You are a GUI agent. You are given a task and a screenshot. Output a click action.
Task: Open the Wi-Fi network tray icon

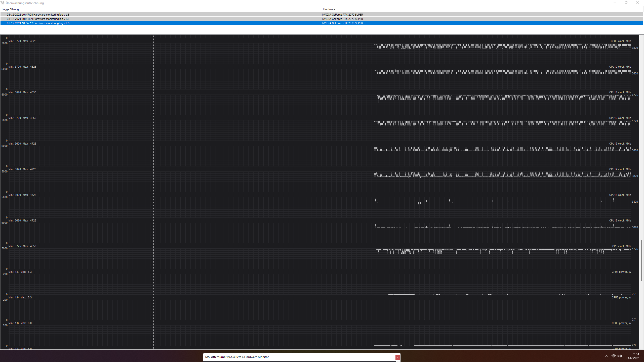coord(613,356)
